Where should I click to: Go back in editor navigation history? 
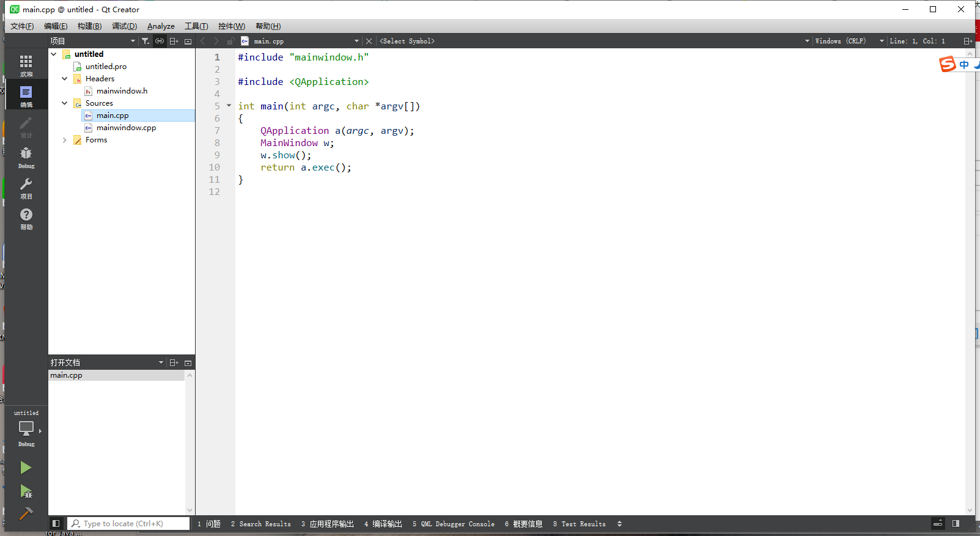click(x=203, y=41)
